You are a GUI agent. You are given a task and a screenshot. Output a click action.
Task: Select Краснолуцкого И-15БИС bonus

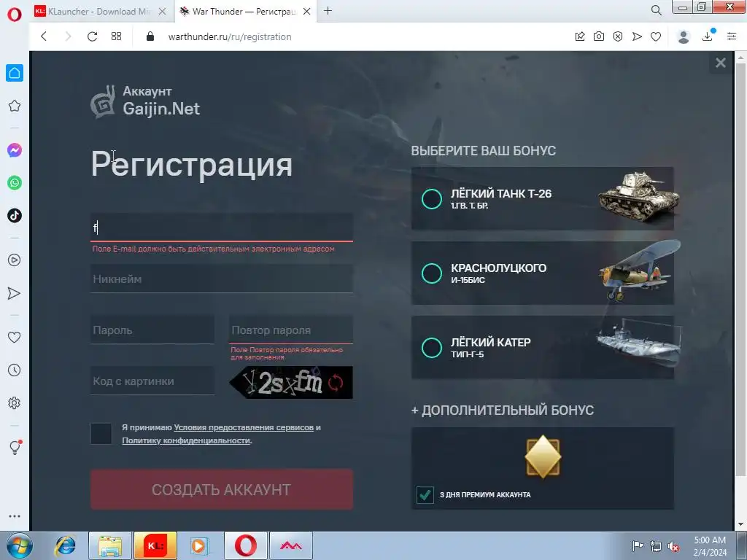[432, 273]
